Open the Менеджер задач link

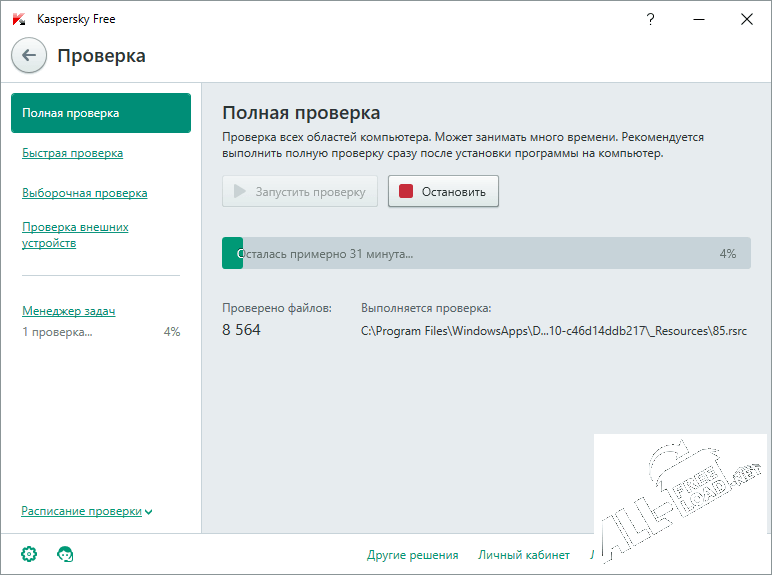(x=69, y=311)
